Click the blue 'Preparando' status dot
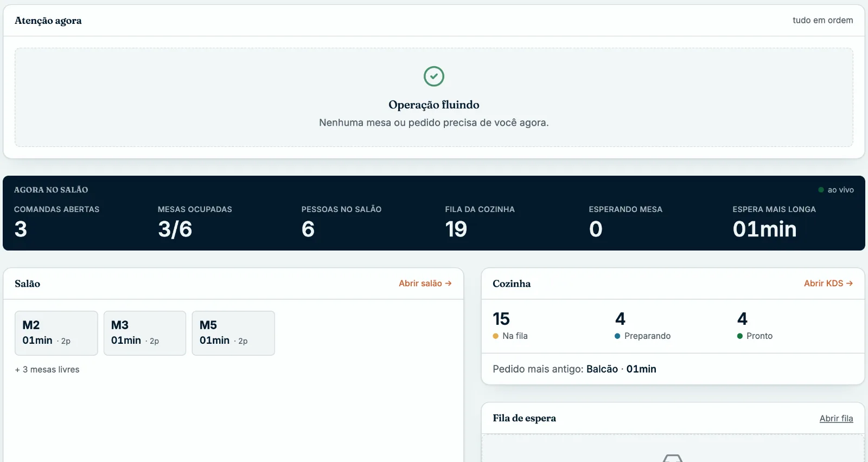This screenshot has height=462, width=868. [617, 336]
